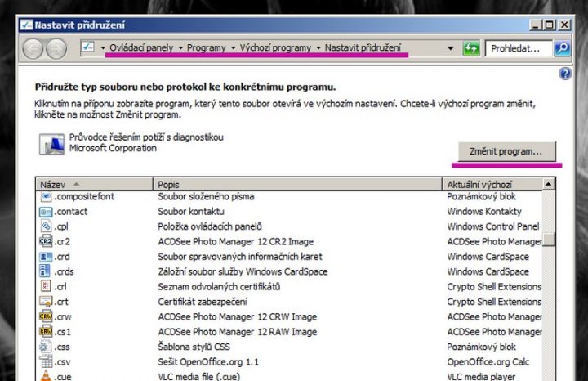Click the list scrollbar up arrow

[x=548, y=184]
